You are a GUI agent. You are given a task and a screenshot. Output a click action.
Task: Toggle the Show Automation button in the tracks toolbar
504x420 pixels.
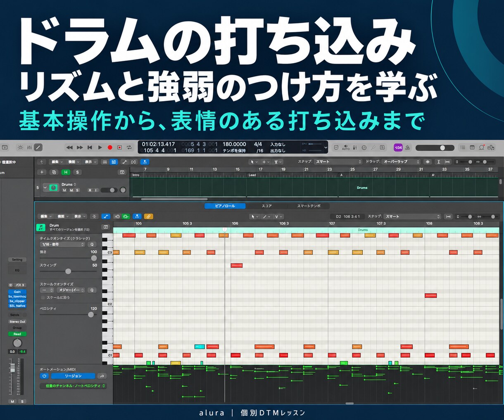coord(125,162)
